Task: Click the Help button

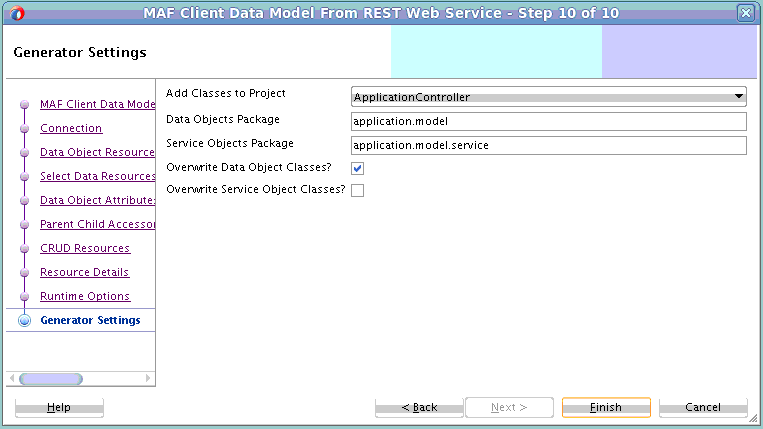Action: [x=59, y=407]
